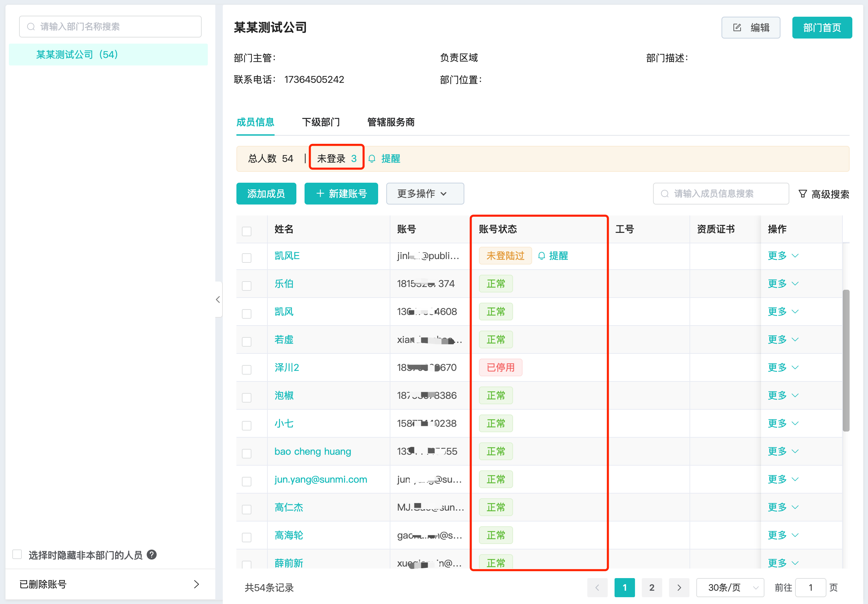The image size is (868, 604).
Task: Click the edit pencil icon in 编辑 button
Action: (737, 28)
